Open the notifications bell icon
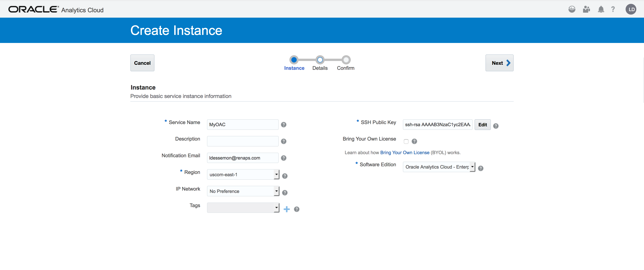 [x=601, y=9]
